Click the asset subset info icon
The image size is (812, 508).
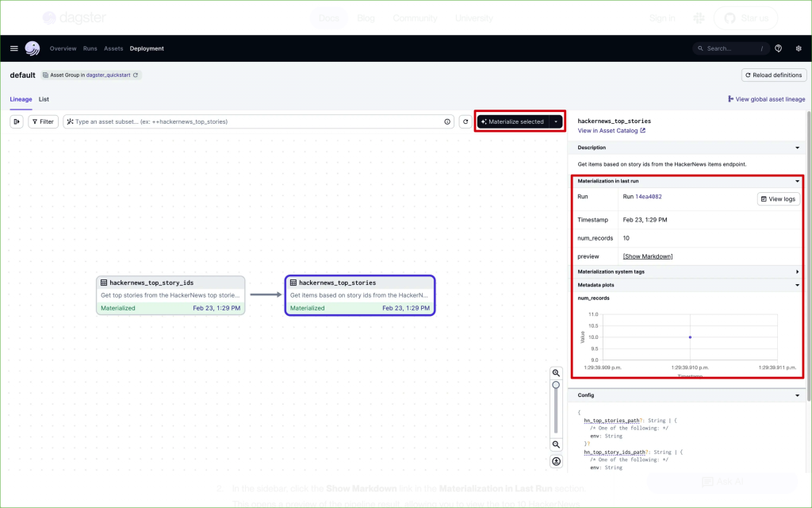(x=447, y=121)
